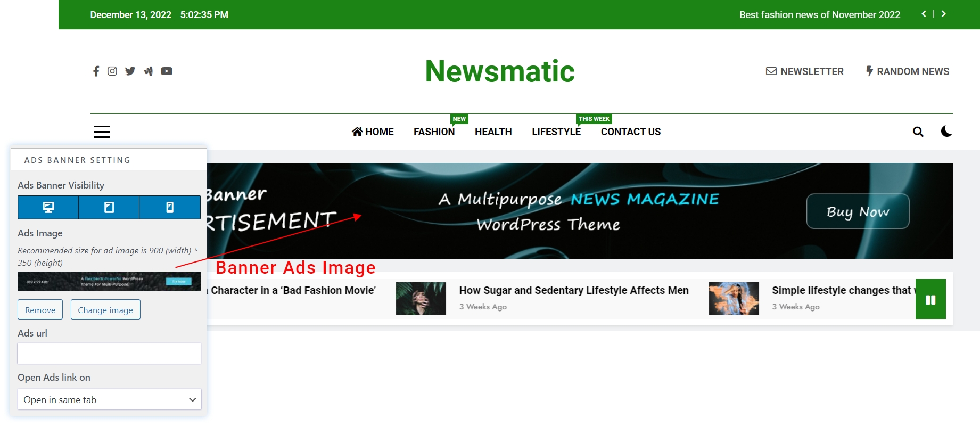Image resolution: width=980 pixels, height=426 pixels.
Task: Click the Ads url input field
Action: [109, 354]
